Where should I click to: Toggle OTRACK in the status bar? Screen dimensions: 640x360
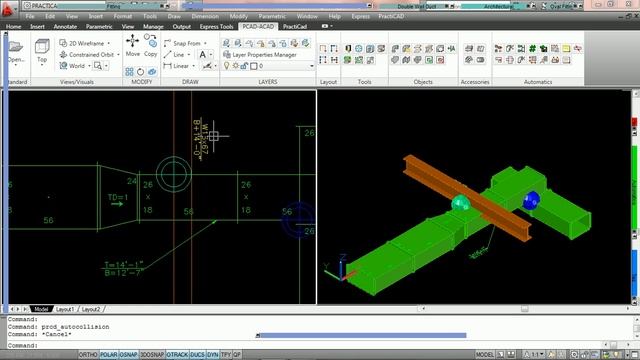[x=177, y=355]
